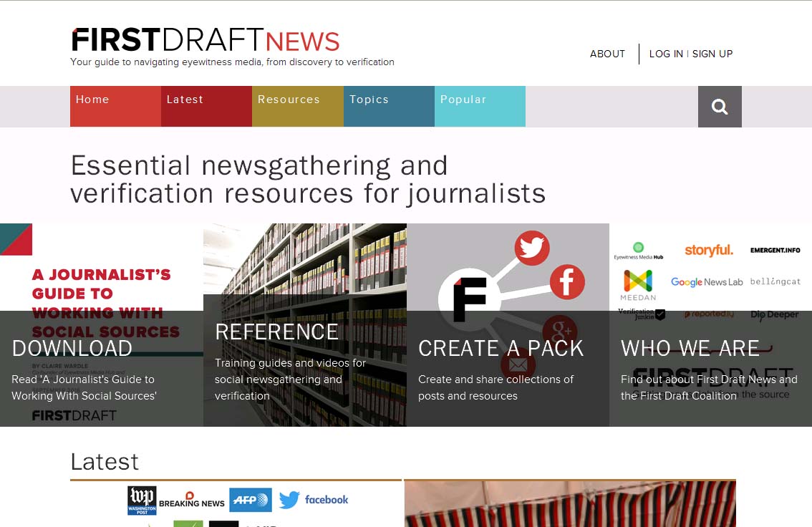Click the Sign Up link
Viewport: 812px width, 527px height.
712,54
